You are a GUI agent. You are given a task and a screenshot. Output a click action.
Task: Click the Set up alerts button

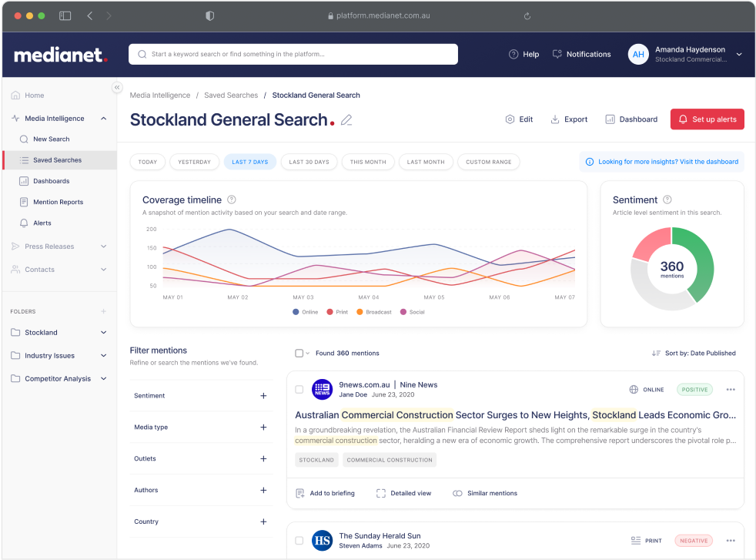pos(707,119)
